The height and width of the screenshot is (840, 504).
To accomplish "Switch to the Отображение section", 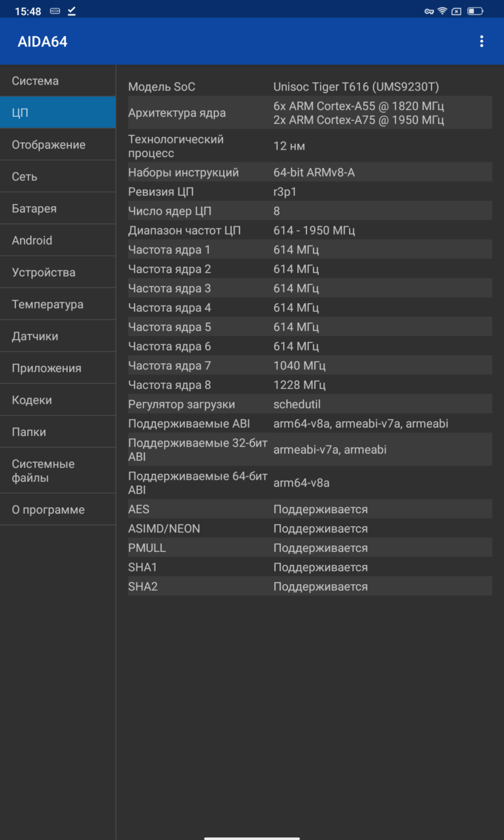I will tap(58, 145).
